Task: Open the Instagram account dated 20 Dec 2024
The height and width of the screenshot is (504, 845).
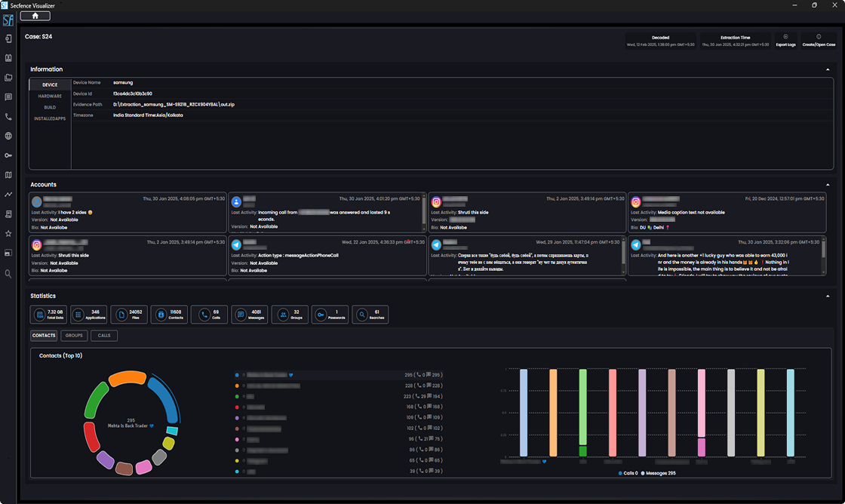Action: point(727,213)
